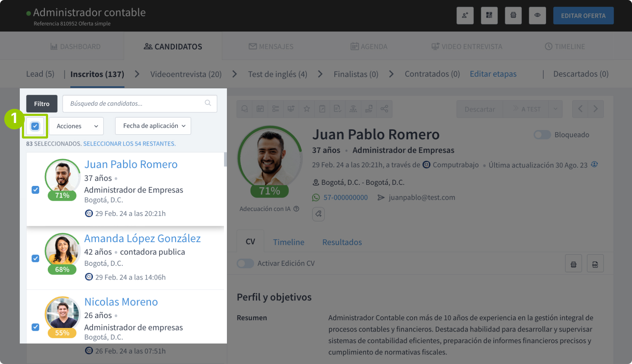Click the 71% adequacy ring
The height and width of the screenshot is (364, 632).
pyautogui.click(x=269, y=190)
